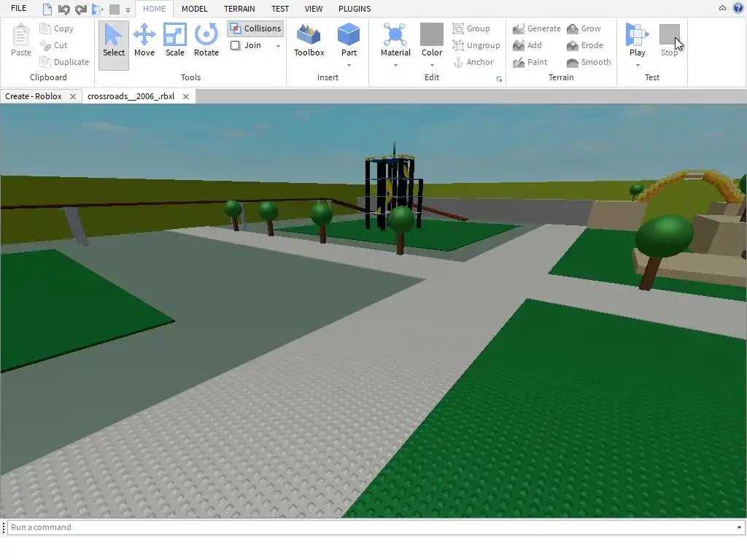Viewport: 747px width, 560px height.
Task: Undo the last action
Action: pos(64,9)
